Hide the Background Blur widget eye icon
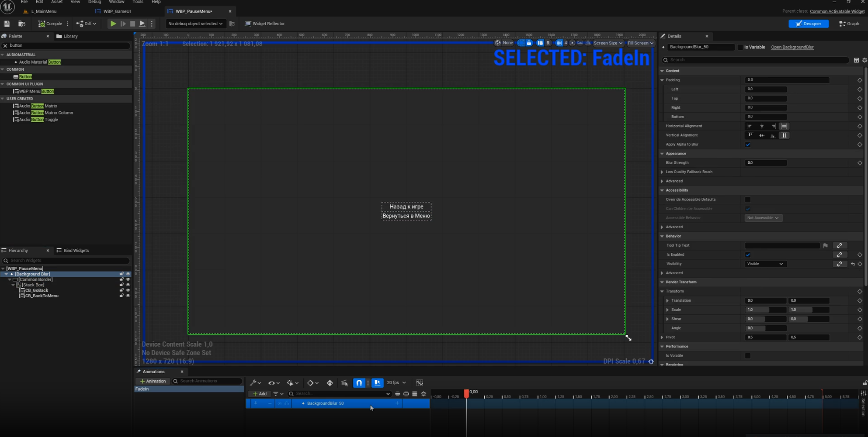The height and width of the screenshot is (437, 868). coord(128,274)
